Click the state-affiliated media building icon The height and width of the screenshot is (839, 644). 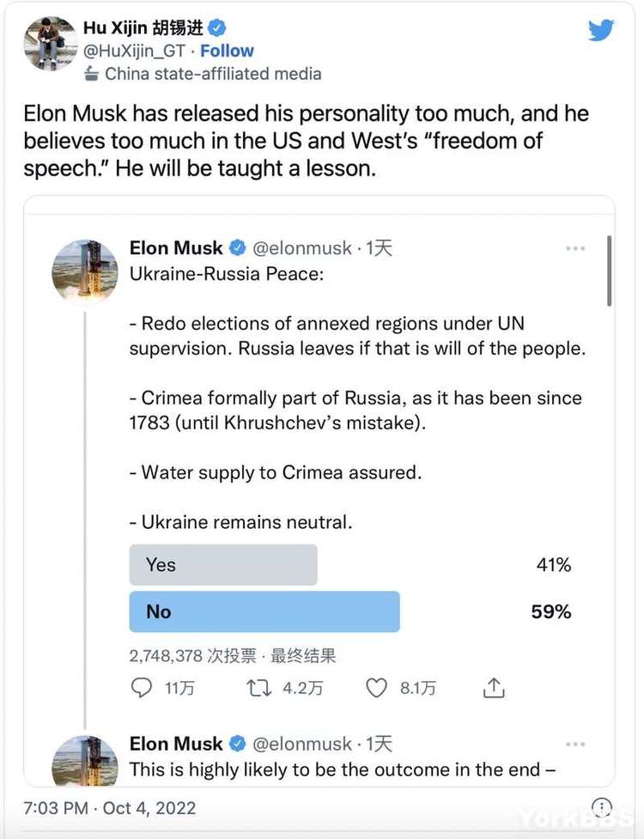(x=91, y=74)
